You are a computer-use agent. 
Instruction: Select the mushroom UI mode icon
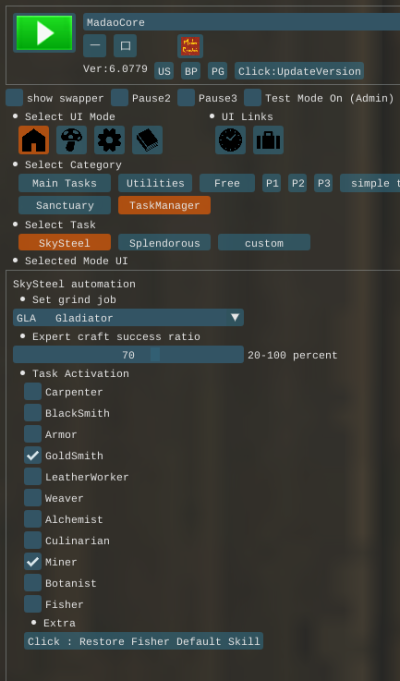[x=71, y=140]
